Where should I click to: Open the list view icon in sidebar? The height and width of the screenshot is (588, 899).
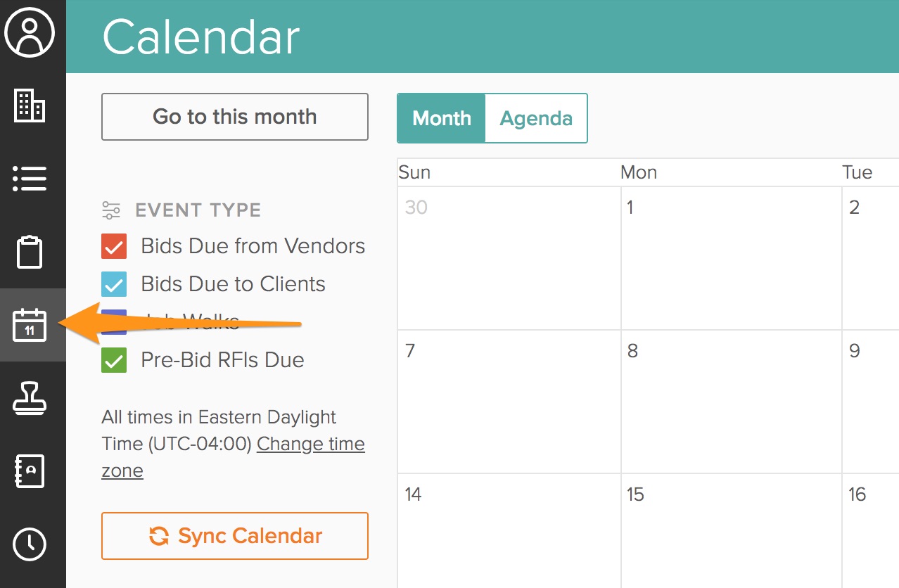(x=30, y=179)
